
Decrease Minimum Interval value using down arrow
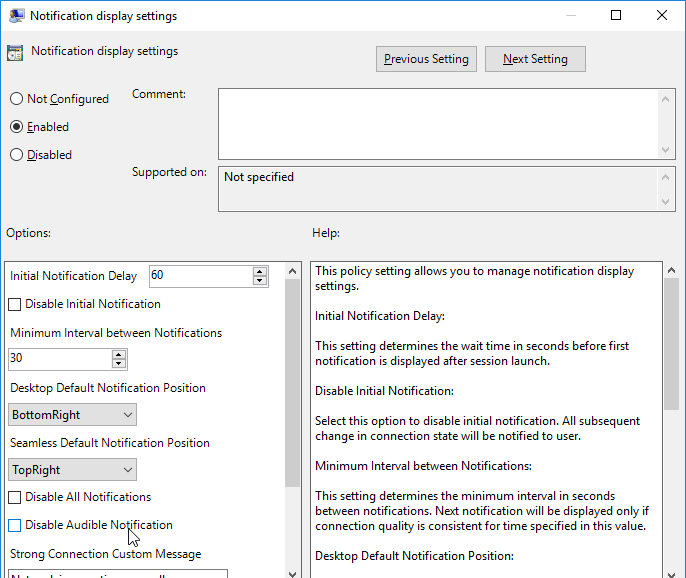coord(119,364)
